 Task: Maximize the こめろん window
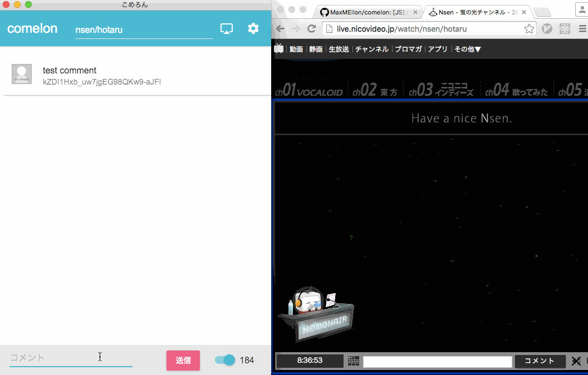[28, 4]
